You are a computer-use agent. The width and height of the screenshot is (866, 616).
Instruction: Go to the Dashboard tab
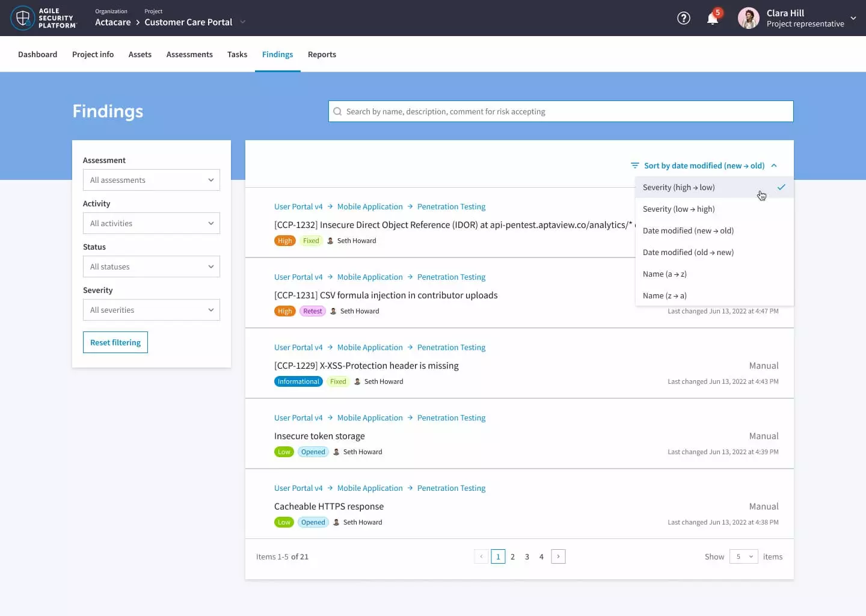click(x=37, y=54)
